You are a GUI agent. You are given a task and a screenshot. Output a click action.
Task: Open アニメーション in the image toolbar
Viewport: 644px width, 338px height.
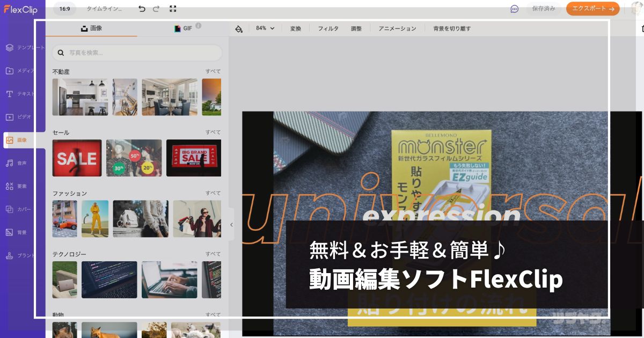point(397,28)
